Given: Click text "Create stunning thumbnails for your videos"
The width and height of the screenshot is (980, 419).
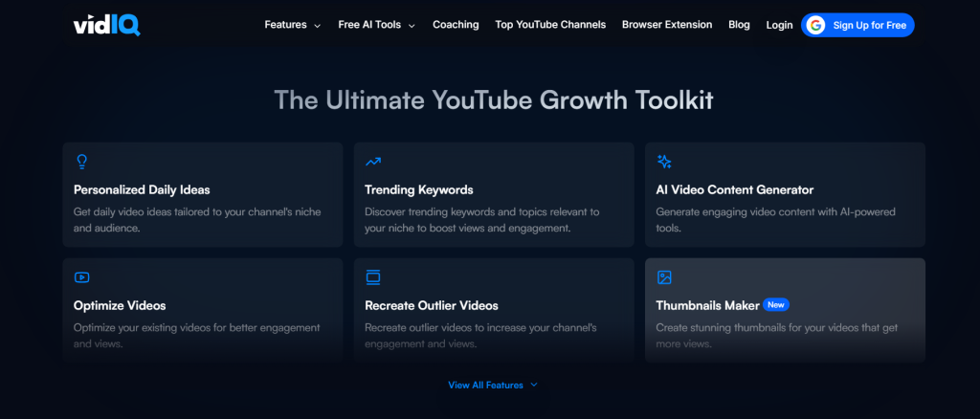Looking at the screenshot, I should [x=758, y=327].
